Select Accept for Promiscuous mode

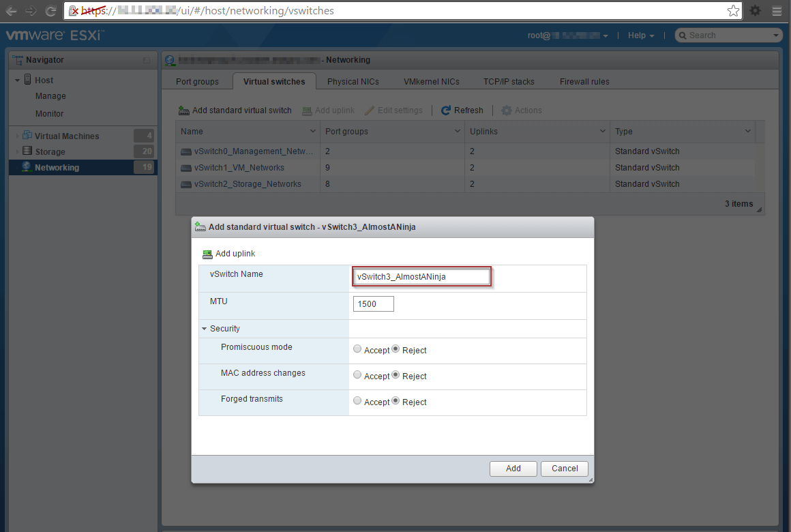[x=357, y=349]
